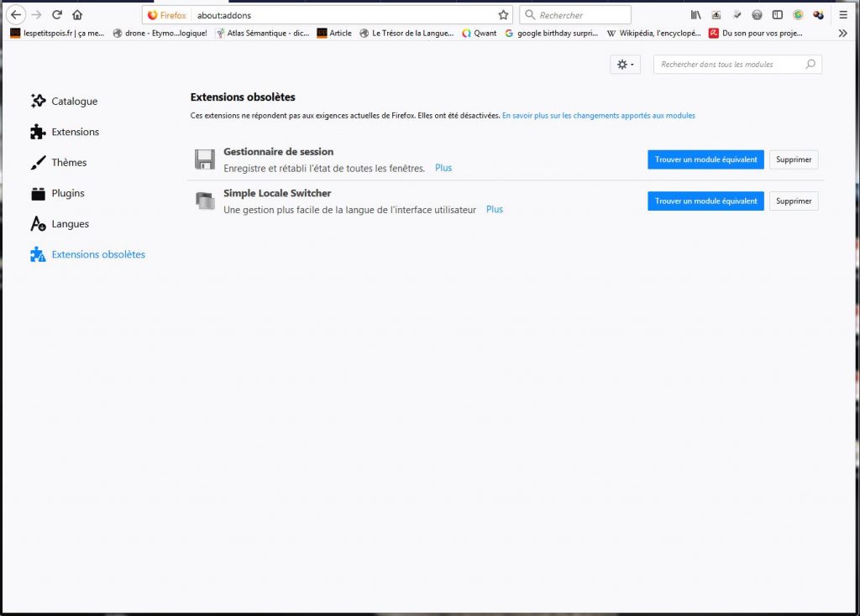Image resolution: width=860 pixels, height=616 pixels.
Task: Open 'En savoir plus sur les changements' link
Action: [x=598, y=116]
